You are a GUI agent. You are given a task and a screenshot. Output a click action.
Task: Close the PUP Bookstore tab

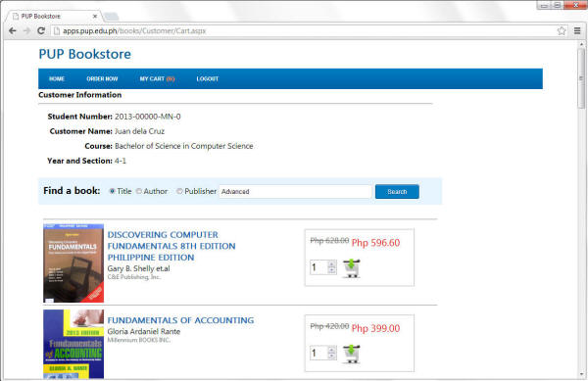(x=95, y=16)
